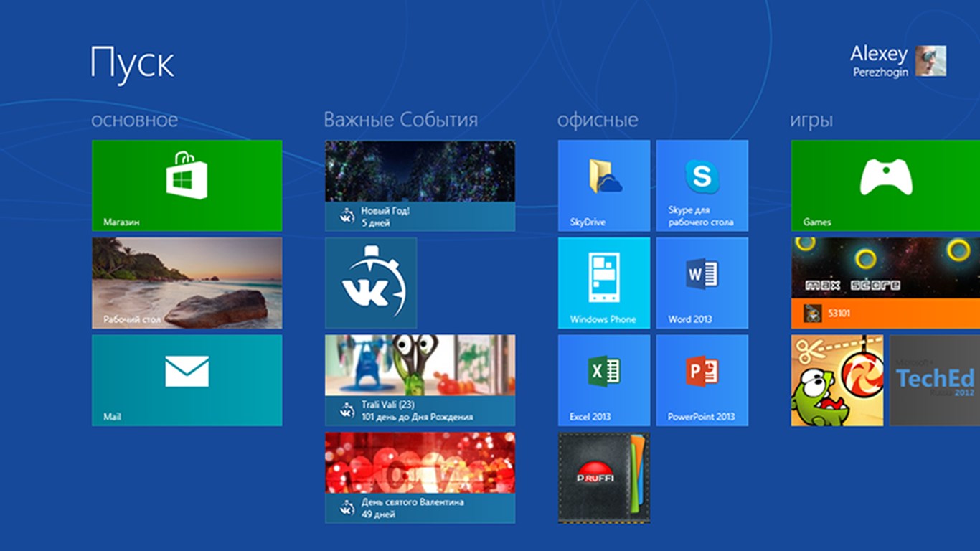Click the small VK icon beside Trali Vali
Viewport: 980px width, 551px height.
tap(347, 410)
